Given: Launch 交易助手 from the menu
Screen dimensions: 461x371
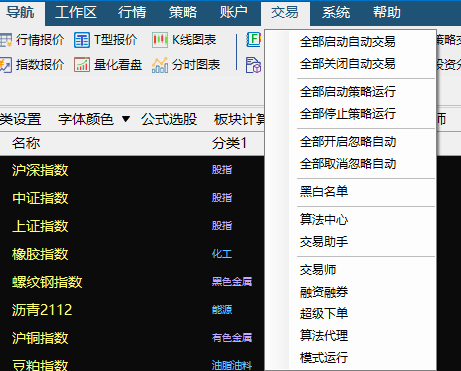Looking at the screenshot, I should 324,242.
